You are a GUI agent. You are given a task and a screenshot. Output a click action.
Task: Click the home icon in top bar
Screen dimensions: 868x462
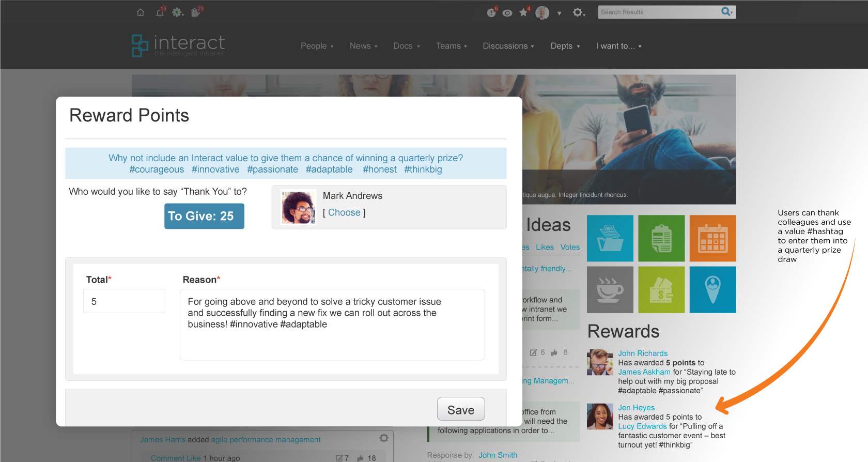[x=141, y=12]
